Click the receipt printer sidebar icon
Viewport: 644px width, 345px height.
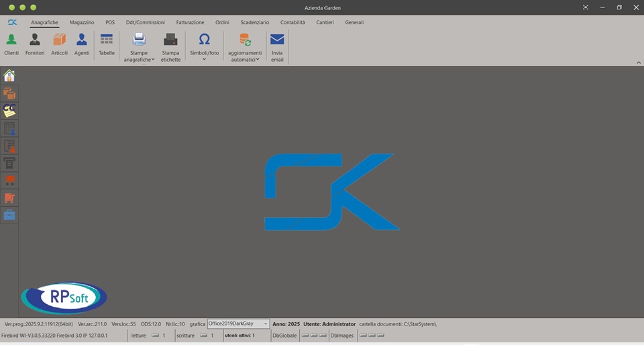click(x=9, y=163)
